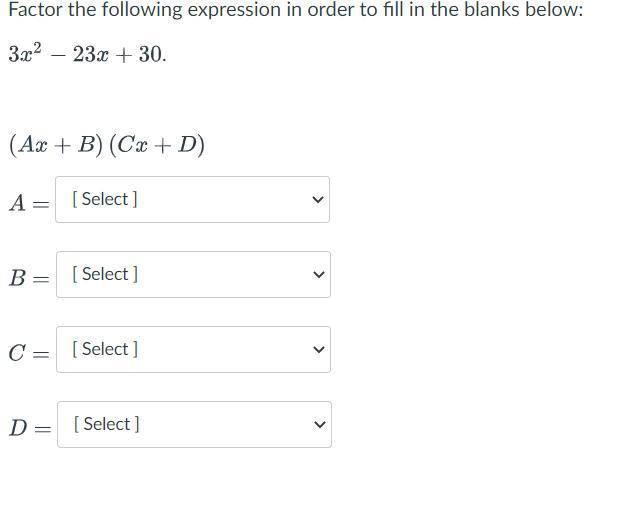Click the (Ax + B)(Cx + D) template
Image resolution: width=620 pixels, height=511 pixels.
coord(106,145)
